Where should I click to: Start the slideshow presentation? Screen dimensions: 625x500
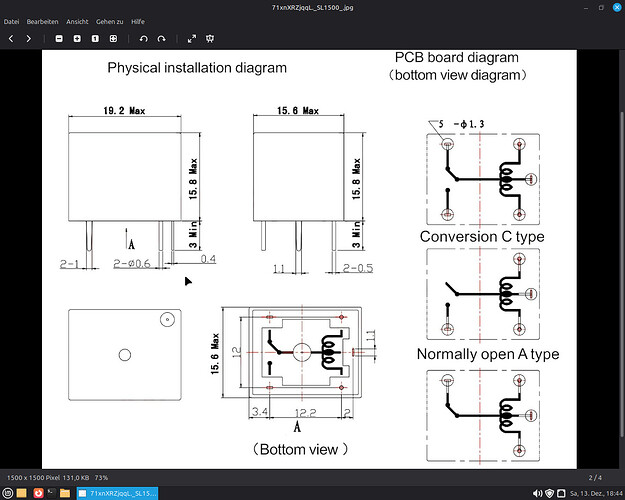[x=211, y=38]
